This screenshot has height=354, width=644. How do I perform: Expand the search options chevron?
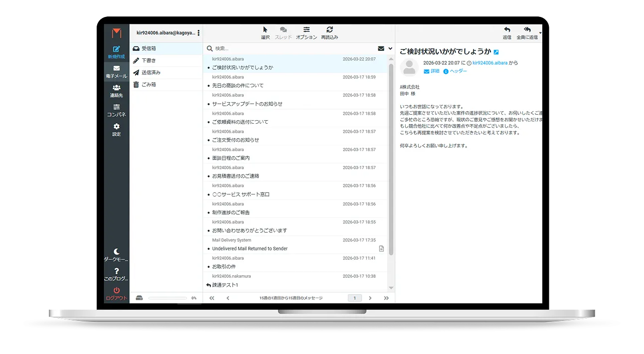pos(390,48)
